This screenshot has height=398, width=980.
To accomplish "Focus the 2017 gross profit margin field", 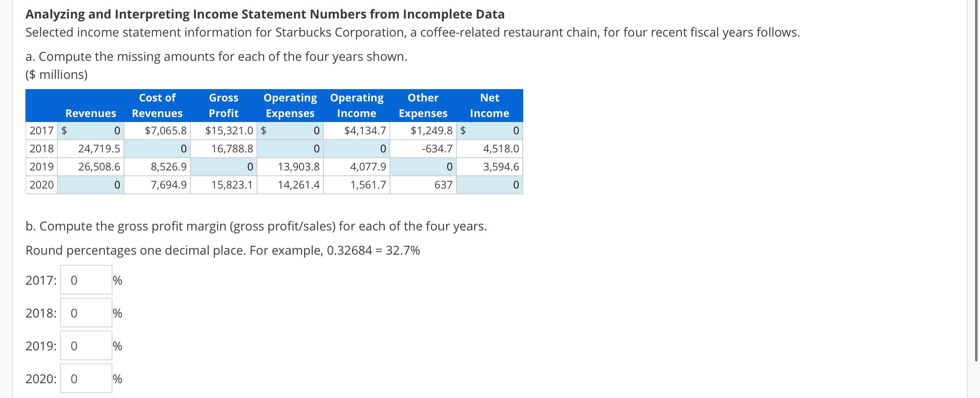I will coord(86,280).
